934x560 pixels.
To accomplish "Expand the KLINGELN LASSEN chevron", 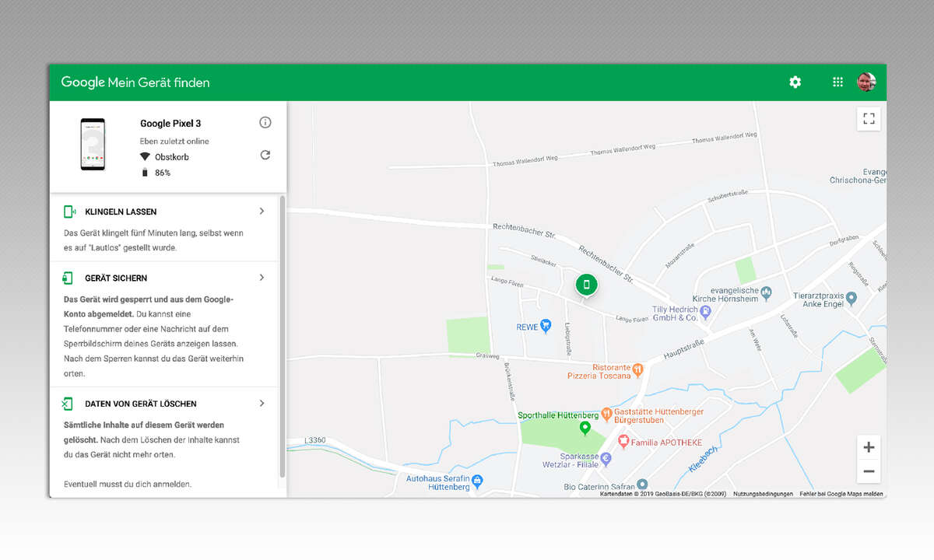I will point(262,211).
